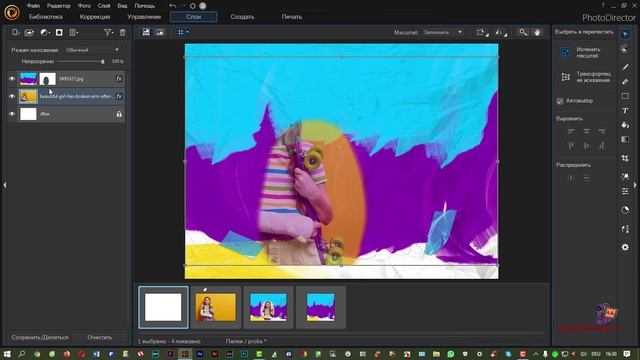Switch to Печать tab
This screenshot has height=360, width=640.
pyautogui.click(x=292, y=17)
